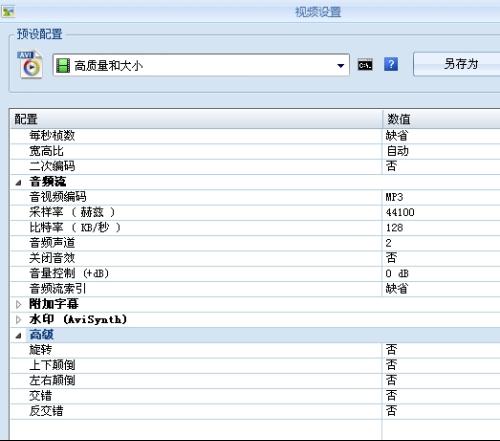Screen dimensions: 500x441
Task: Select the 交错 row
Action: [255, 396]
